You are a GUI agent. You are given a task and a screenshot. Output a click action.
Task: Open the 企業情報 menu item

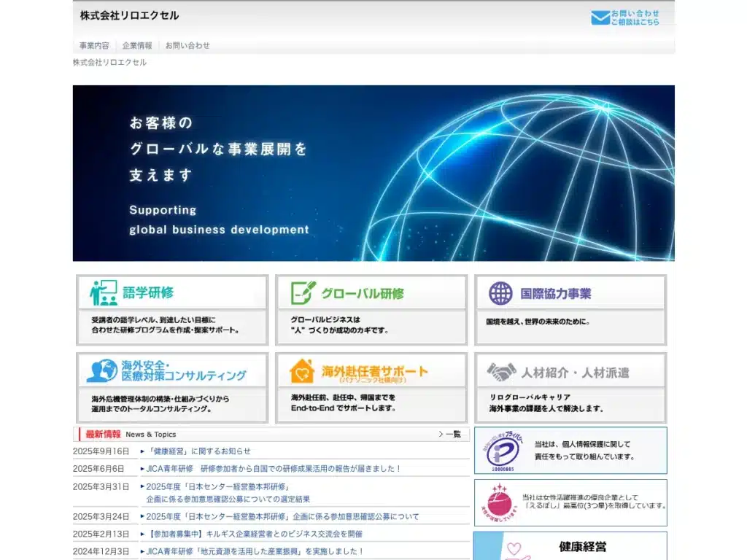[x=137, y=46]
